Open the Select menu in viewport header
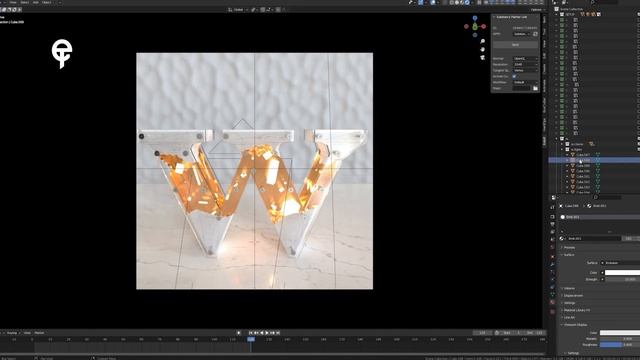Image resolution: width=640 pixels, height=360 pixels. (24, 2)
